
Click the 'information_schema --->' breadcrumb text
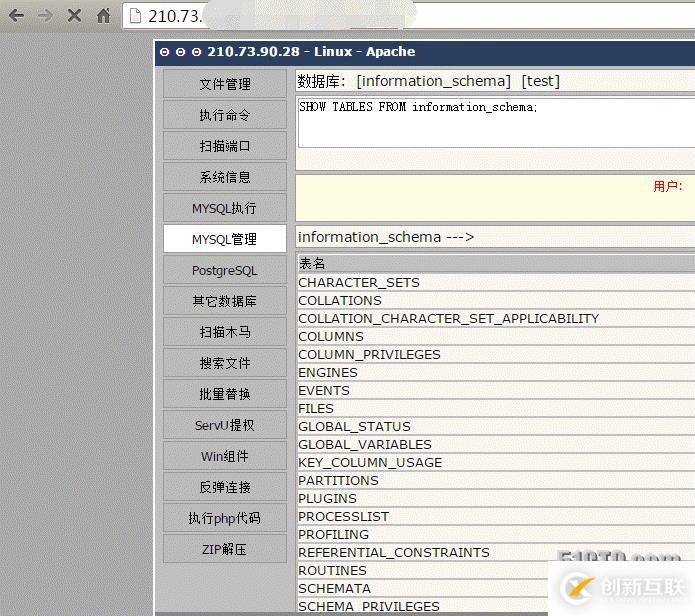click(386, 237)
